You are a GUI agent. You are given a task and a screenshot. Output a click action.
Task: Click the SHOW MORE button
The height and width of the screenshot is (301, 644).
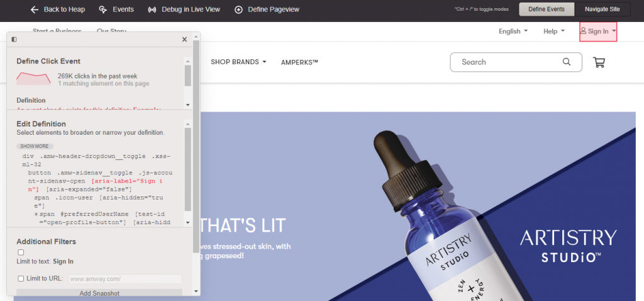click(35, 146)
